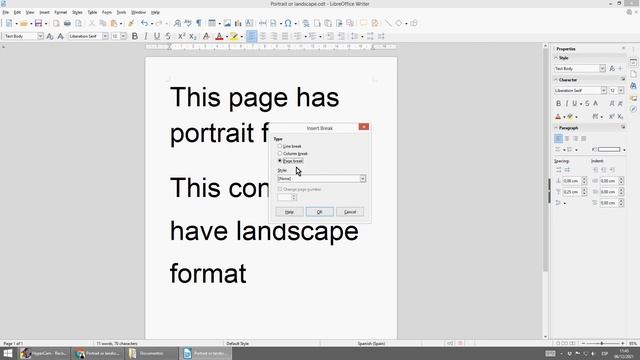Save the document with Save icon
Screen dimensions: 640x360
coord(38,23)
